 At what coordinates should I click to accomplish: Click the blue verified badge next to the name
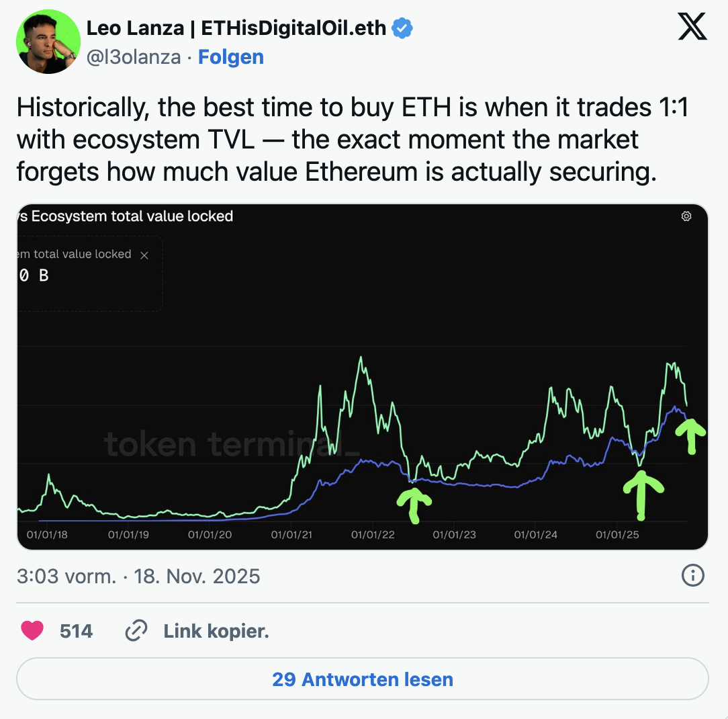(402, 28)
